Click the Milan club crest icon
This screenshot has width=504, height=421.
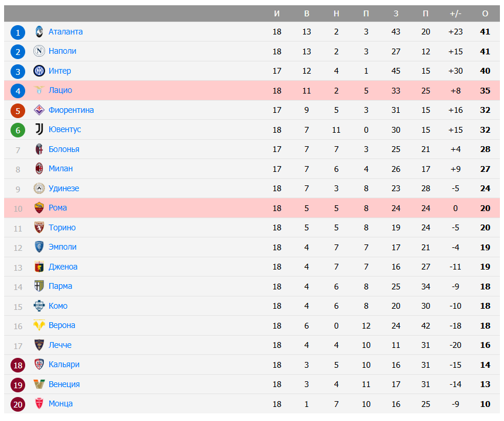click(x=39, y=168)
